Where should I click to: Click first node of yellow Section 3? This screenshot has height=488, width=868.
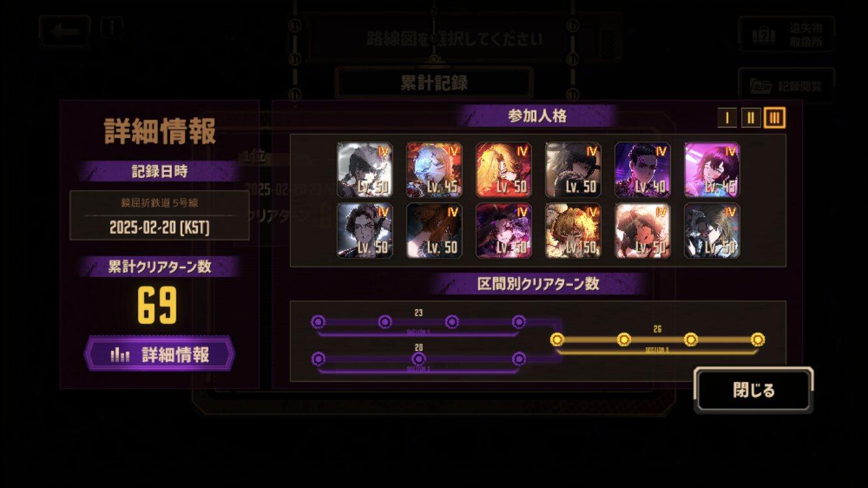coord(557,340)
